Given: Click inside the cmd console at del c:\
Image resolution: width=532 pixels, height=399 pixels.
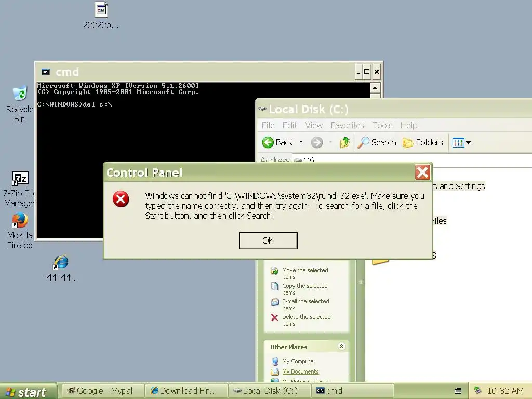Looking at the screenshot, I should pos(97,104).
